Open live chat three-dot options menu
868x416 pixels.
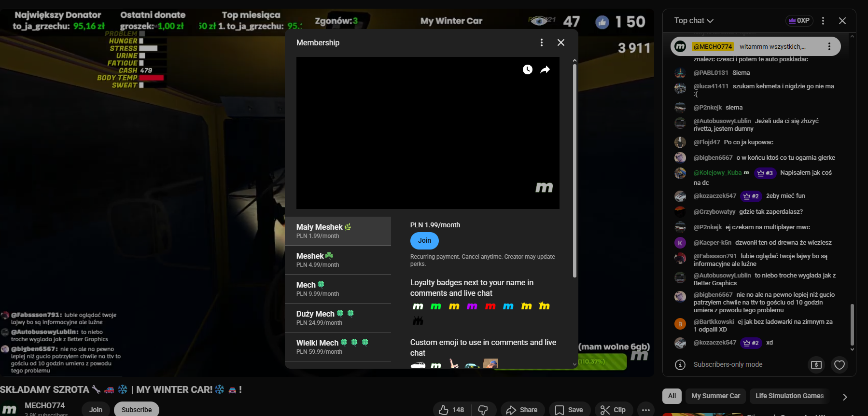(x=823, y=21)
